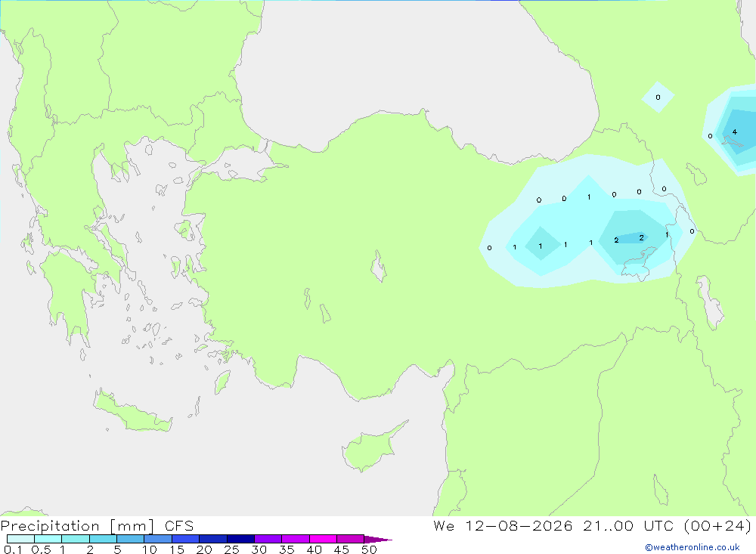Click the 15–20 mm legend color swatch
The width and height of the screenshot is (756, 554).
[x=186, y=539]
